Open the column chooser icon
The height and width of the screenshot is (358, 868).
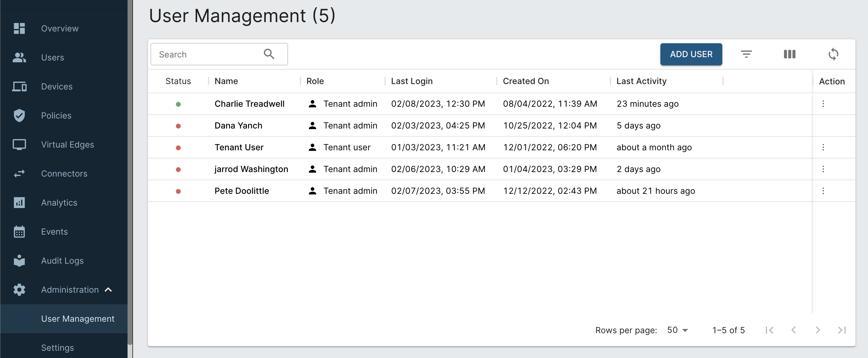coord(789,54)
